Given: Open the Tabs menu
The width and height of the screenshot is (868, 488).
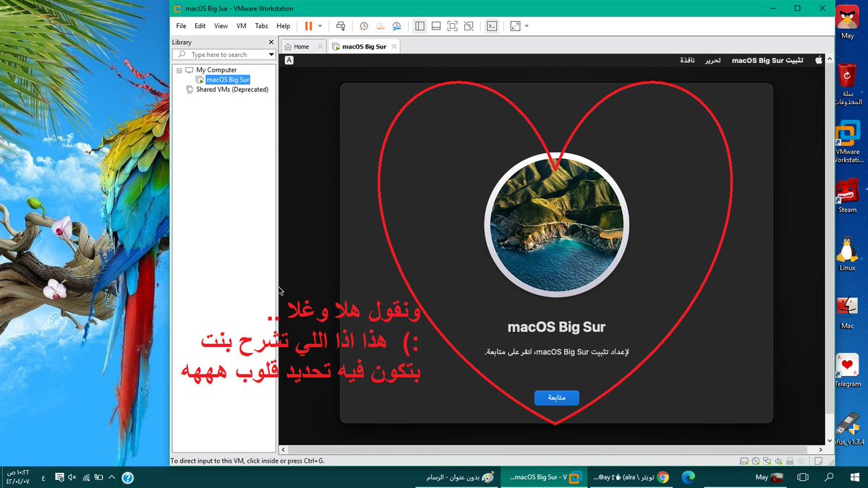Looking at the screenshot, I should point(261,26).
